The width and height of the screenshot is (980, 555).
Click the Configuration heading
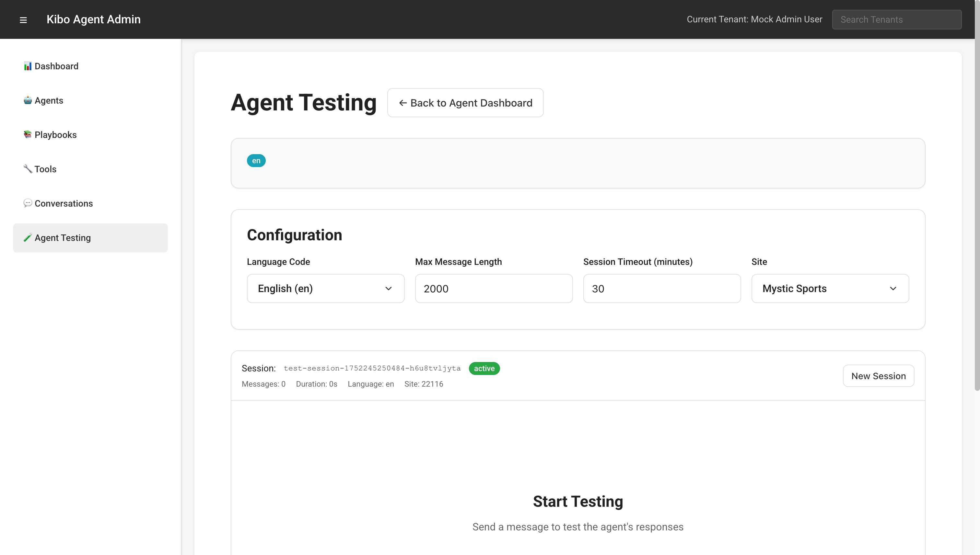click(295, 235)
